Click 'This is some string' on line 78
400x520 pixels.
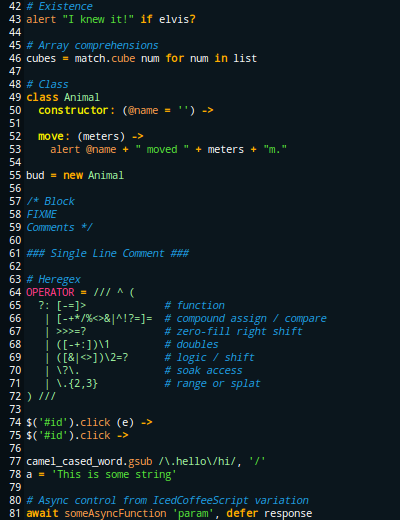click(x=114, y=474)
